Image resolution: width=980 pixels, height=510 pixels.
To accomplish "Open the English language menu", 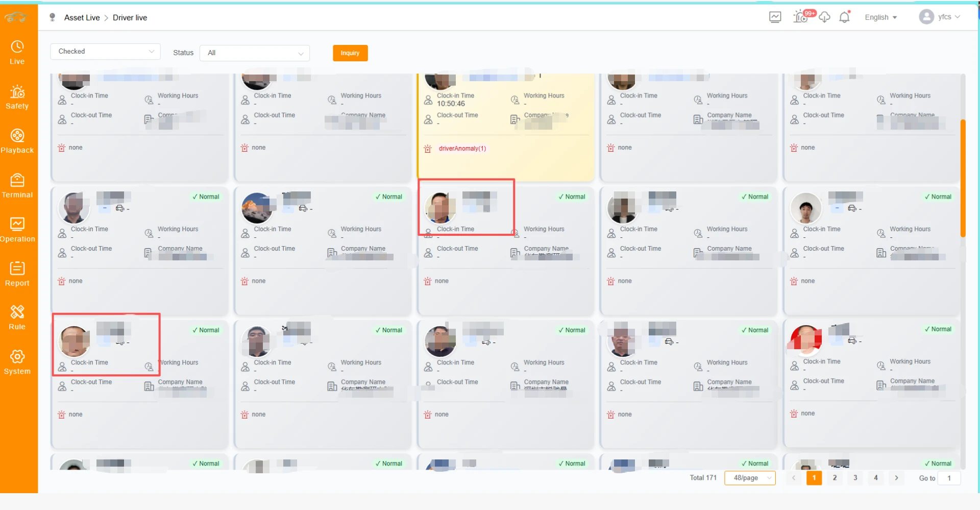I will coord(880,17).
